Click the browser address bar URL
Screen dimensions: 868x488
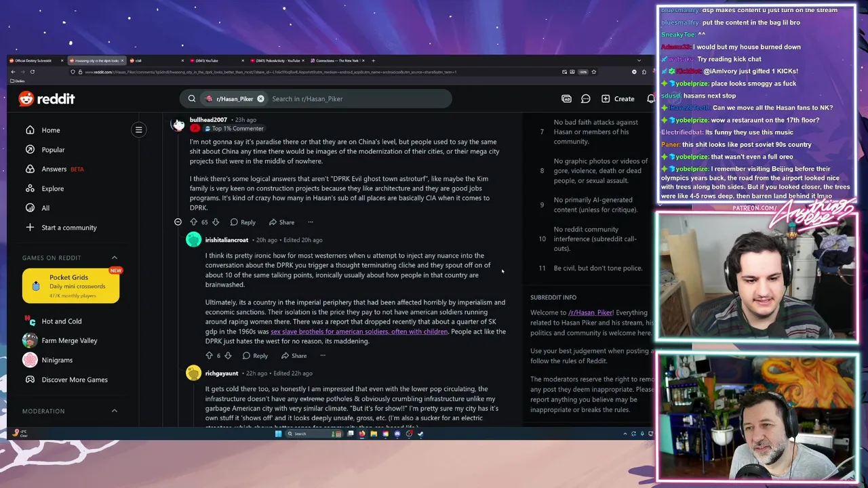271,72
